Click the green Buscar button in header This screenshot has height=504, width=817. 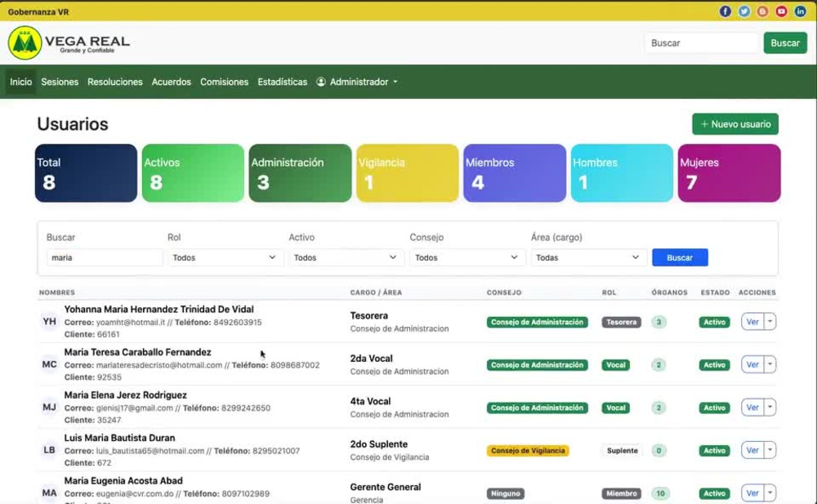pos(785,42)
